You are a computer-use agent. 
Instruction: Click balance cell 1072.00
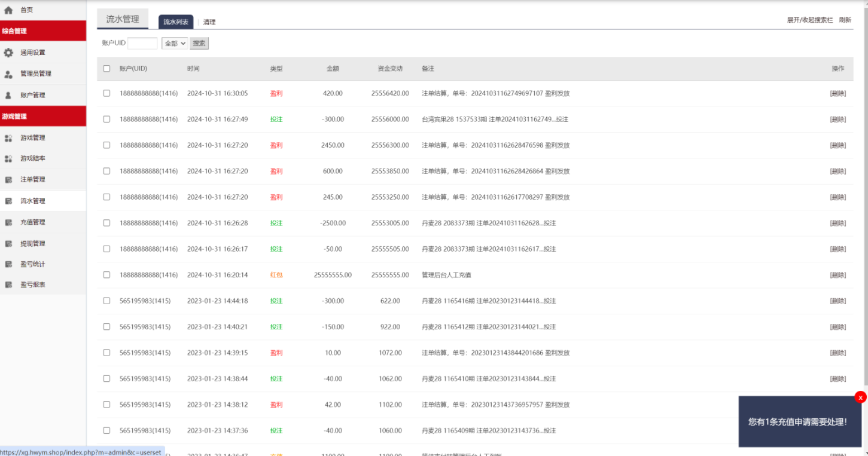point(390,353)
